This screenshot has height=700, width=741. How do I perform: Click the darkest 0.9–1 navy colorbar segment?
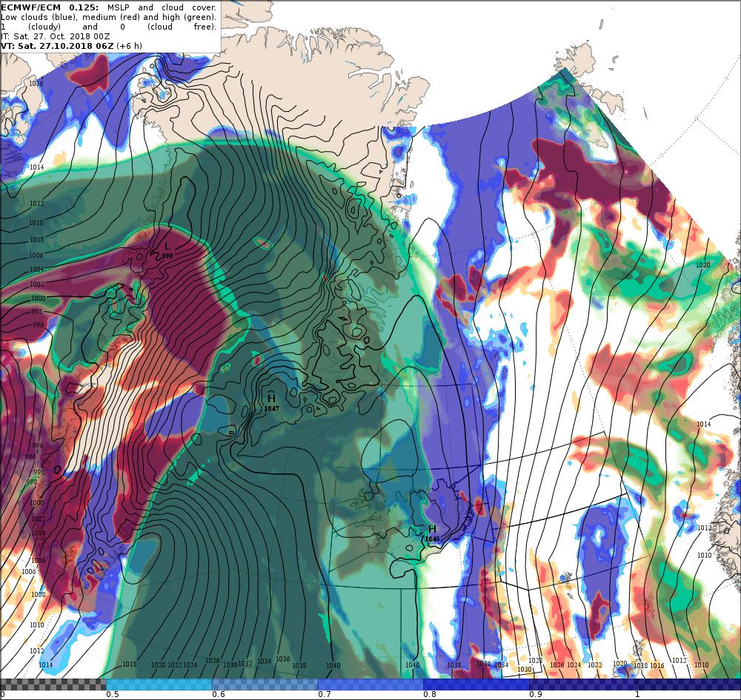pos(635,684)
